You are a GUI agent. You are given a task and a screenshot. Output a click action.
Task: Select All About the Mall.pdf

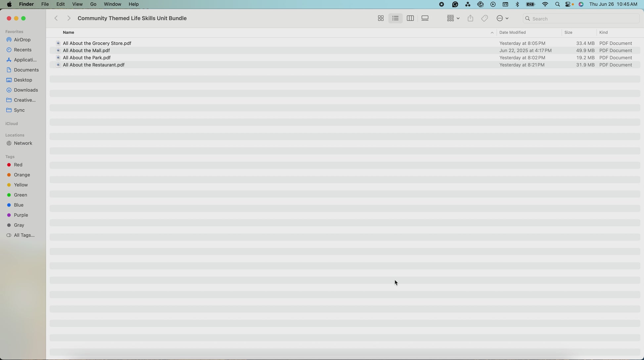[x=86, y=51]
